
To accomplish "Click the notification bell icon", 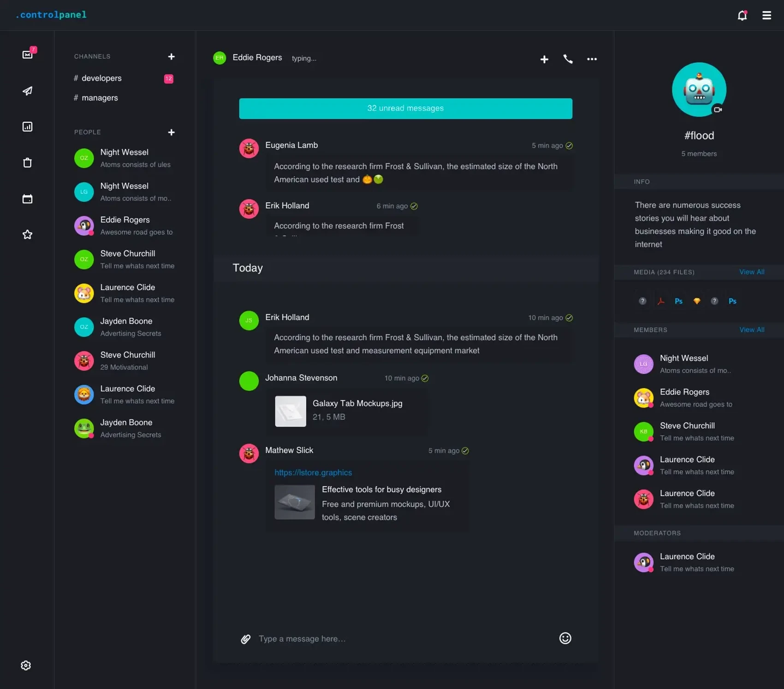I will point(742,16).
